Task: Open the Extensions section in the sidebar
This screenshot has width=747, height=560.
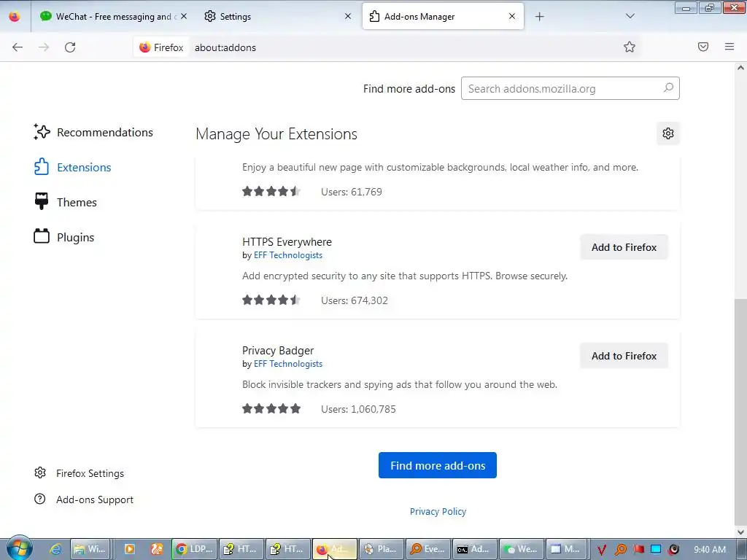Action: pos(72,167)
